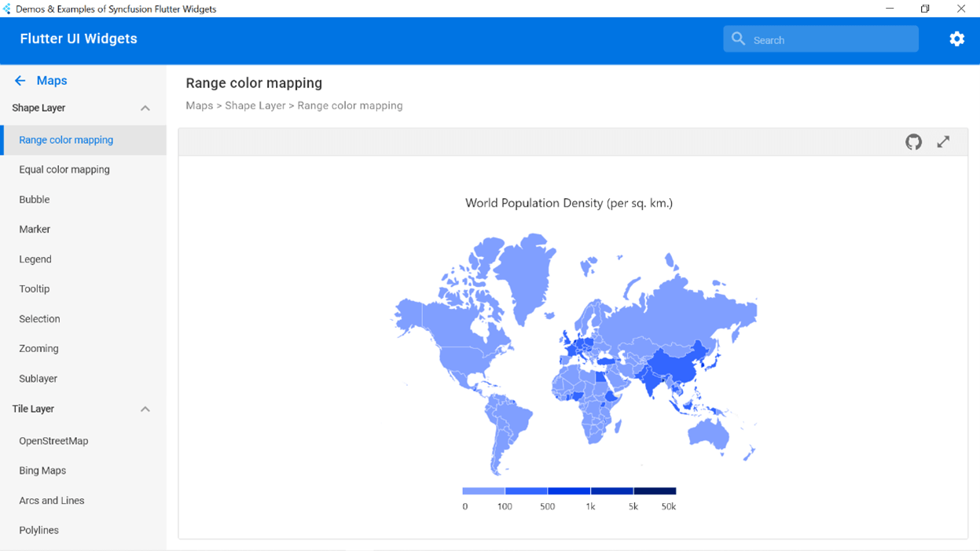
Task: Select the Legend sample
Action: click(35, 259)
